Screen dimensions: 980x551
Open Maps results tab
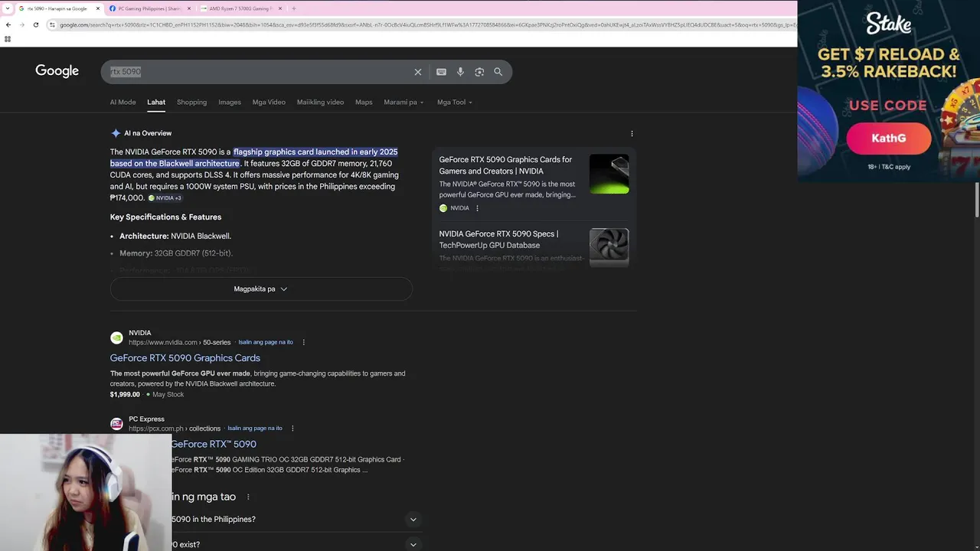(364, 102)
